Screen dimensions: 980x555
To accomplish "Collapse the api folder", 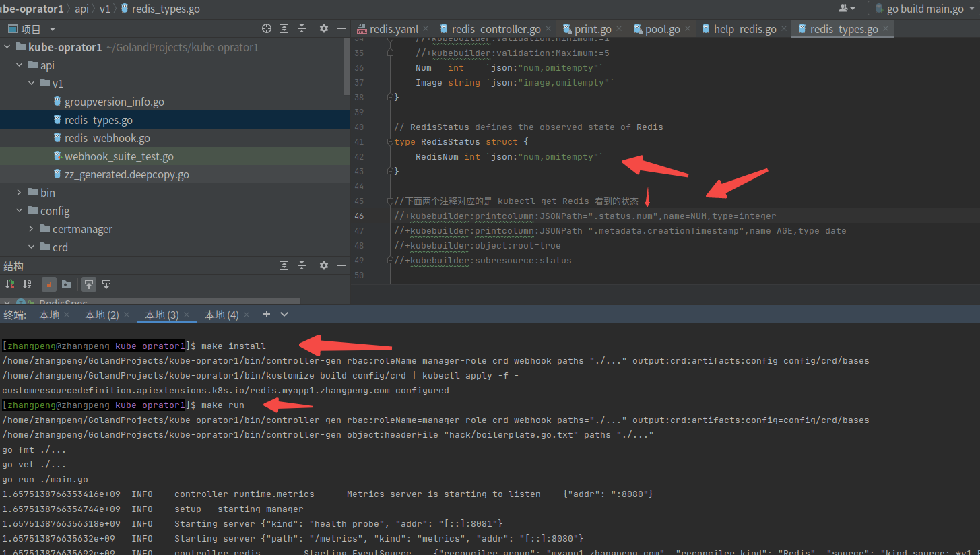I will [x=20, y=65].
